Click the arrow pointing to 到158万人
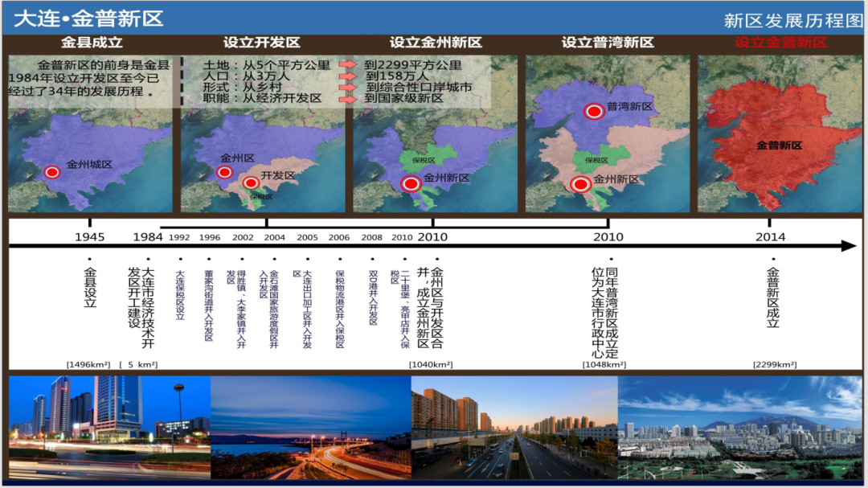 click(x=349, y=76)
